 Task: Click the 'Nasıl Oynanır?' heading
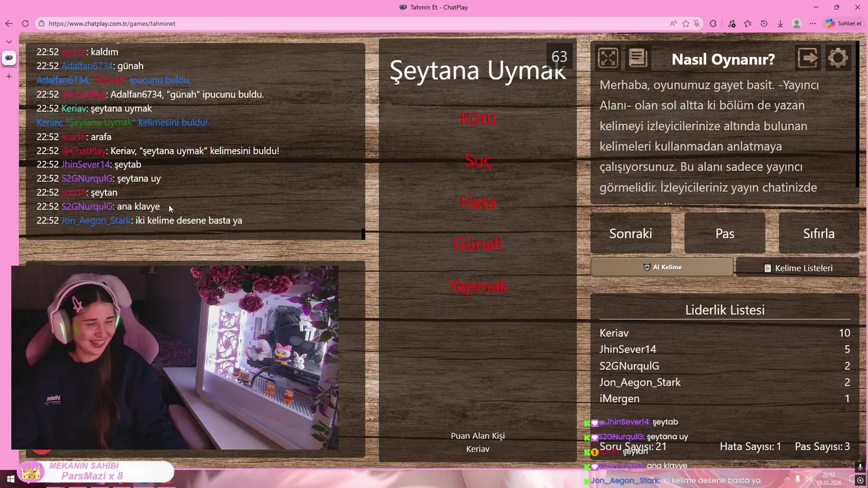click(x=723, y=59)
